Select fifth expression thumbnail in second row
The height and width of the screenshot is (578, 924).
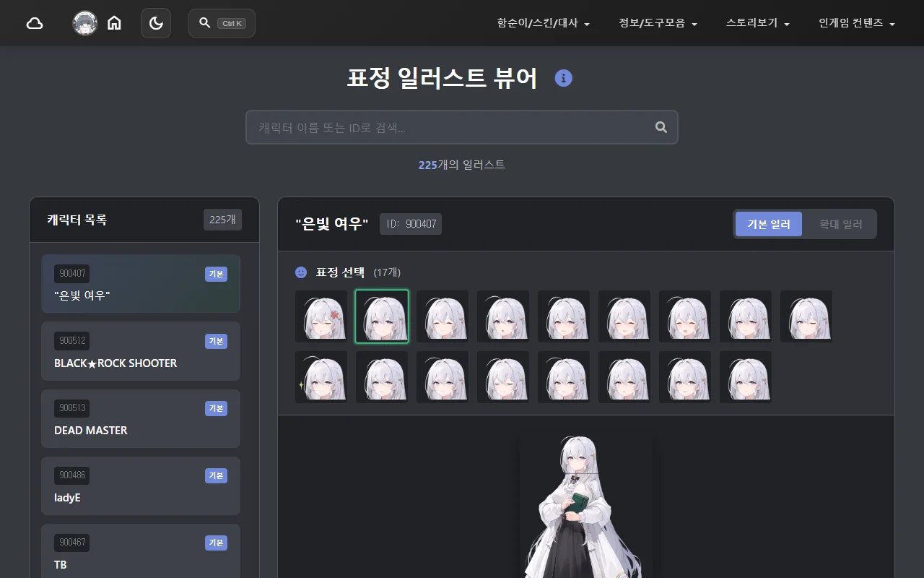tap(564, 377)
